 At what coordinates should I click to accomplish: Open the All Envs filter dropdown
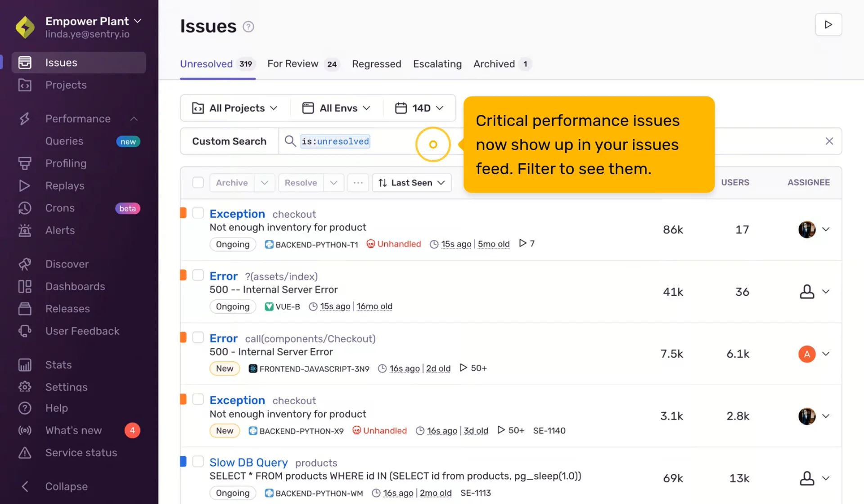[x=336, y=108]
